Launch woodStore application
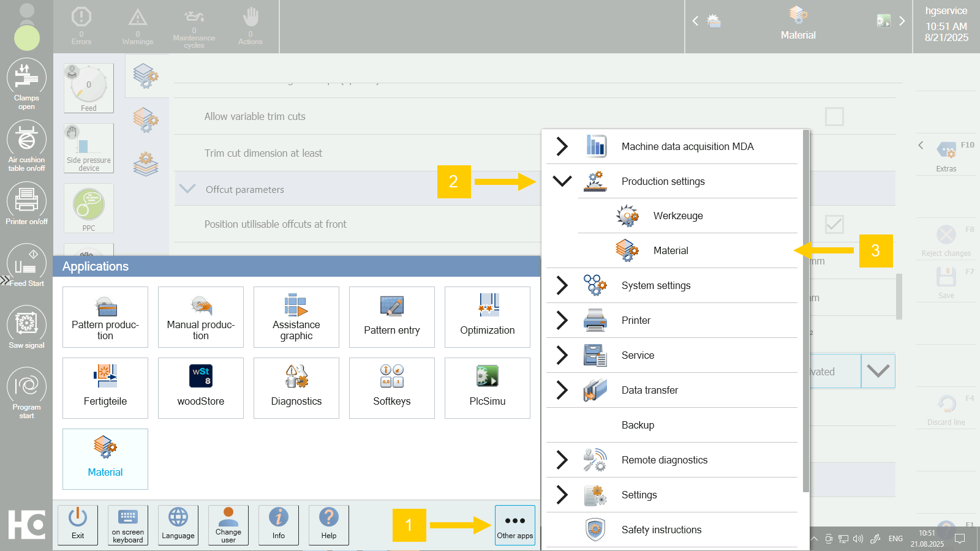 click(x=201, y=388)
